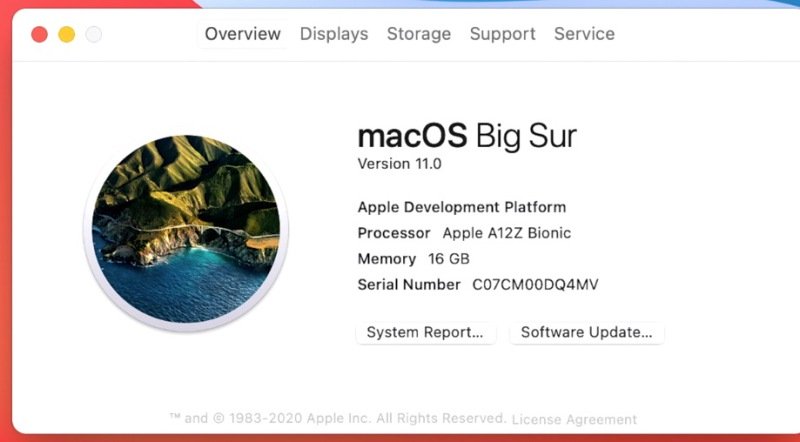Click the Serial Number label
800x442 pixels.
pyautogui.click(x=408, y=285)
